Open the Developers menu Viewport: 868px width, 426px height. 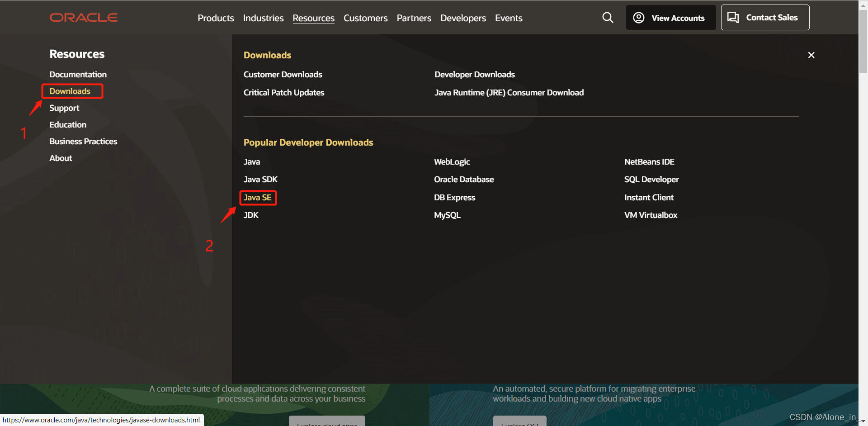pyautogui.click(x=463, y=18)
